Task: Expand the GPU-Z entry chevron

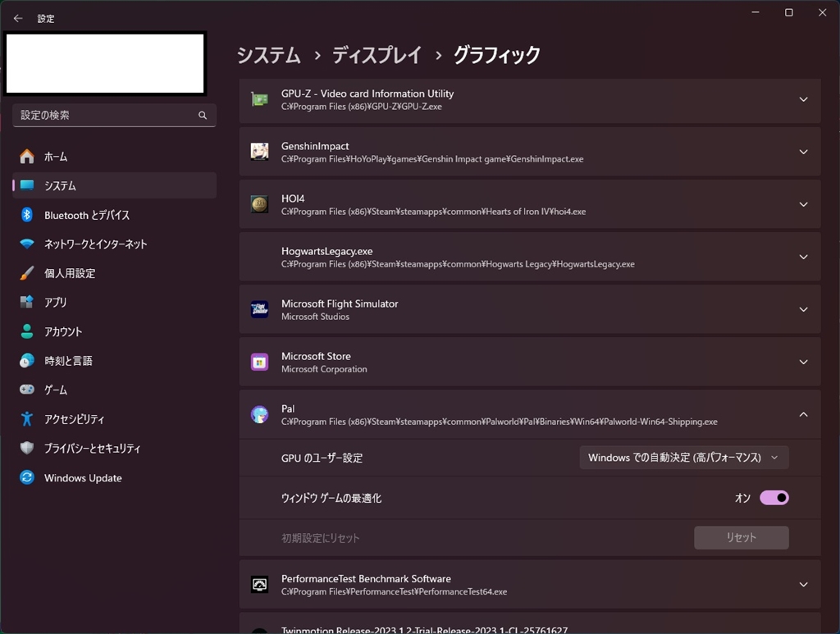Action: (804, 99)
